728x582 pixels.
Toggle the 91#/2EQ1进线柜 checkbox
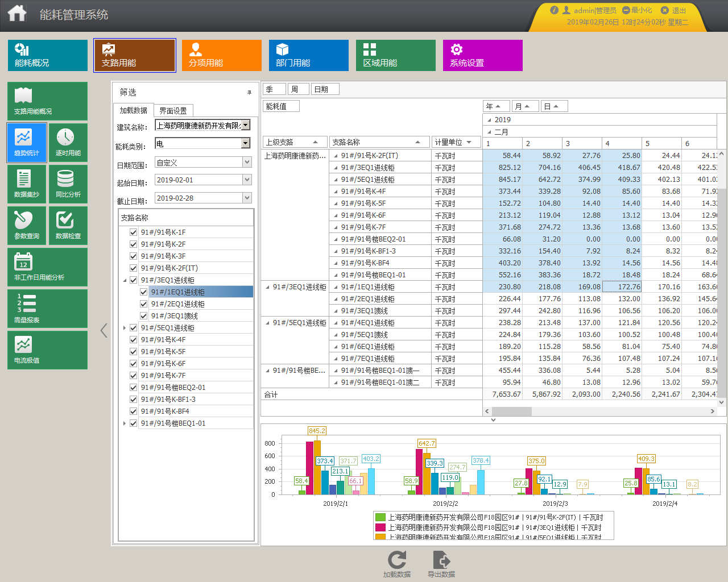click(x=143, y=304)
